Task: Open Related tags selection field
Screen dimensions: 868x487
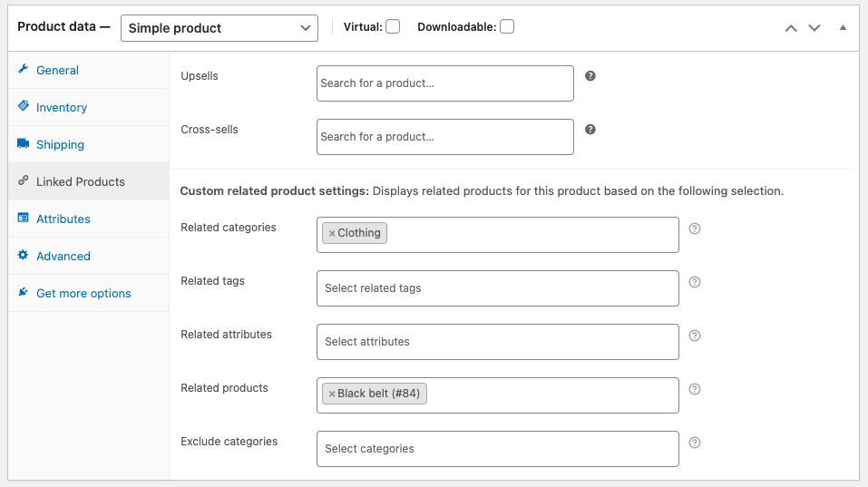Action: (x=498, y=288)
